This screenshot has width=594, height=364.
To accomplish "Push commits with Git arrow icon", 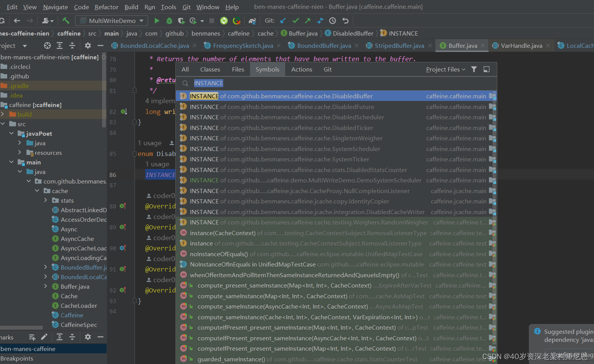I will point(308,21).
